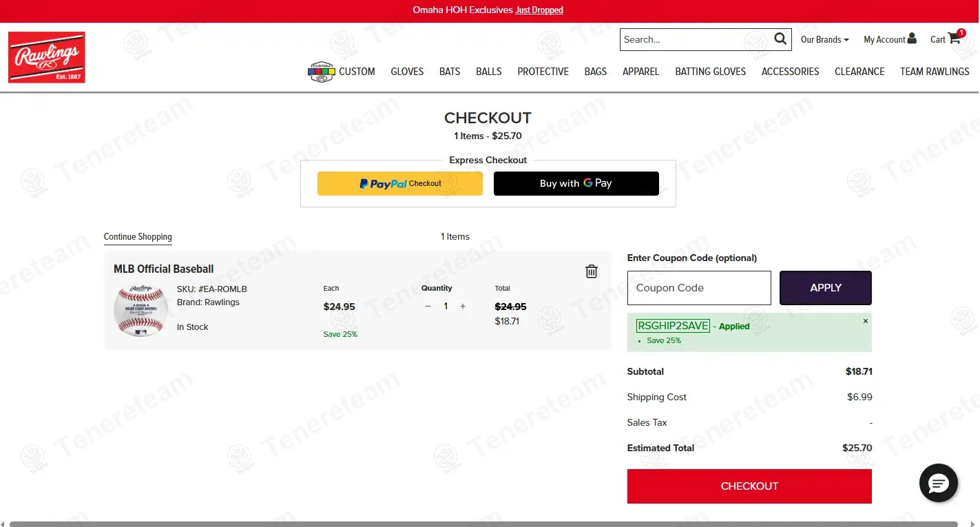Increase quantity with plus button
The width and height of the screenshot is (980, 527).
(x=463, y=307)
